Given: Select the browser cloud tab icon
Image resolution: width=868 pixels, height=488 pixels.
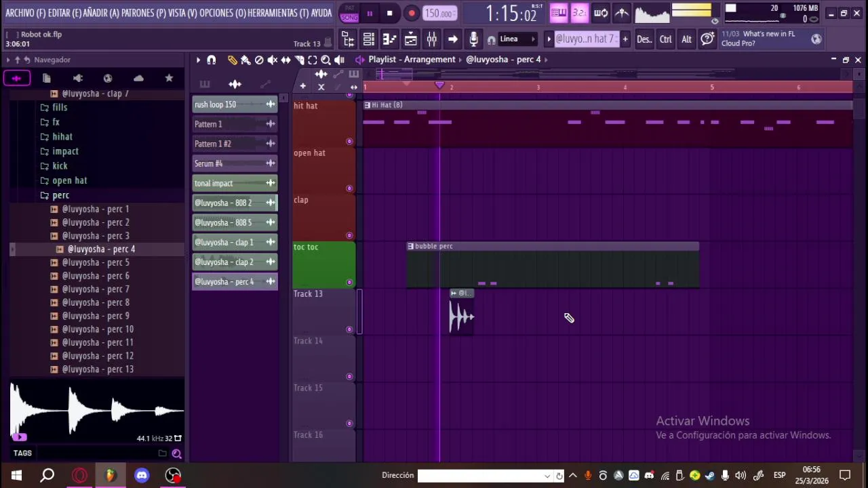Looking at the screenshot, I should pyautogui.click(x=138, y=79).
